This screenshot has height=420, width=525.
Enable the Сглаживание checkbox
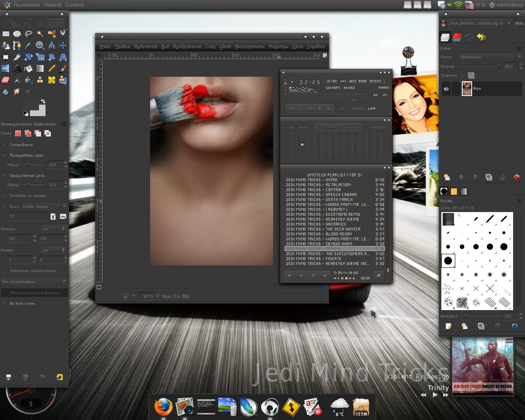(5, 145)
